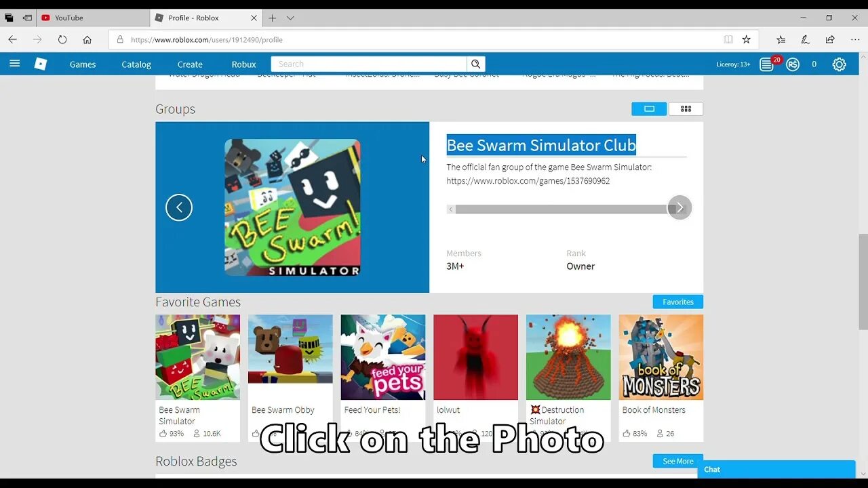Click the set tabs aside icon
The width and height of the screenshot is (868, 488).
point(27,18)
